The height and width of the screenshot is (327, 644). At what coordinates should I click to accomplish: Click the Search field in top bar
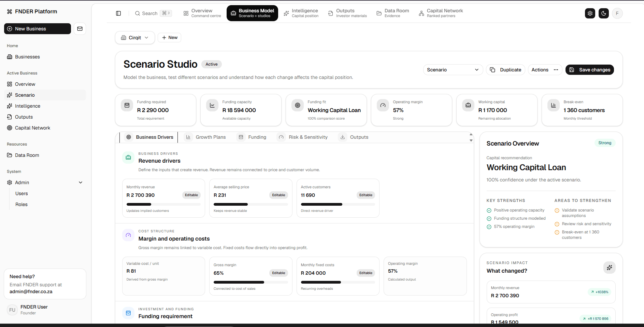click(x=153, y=13)
